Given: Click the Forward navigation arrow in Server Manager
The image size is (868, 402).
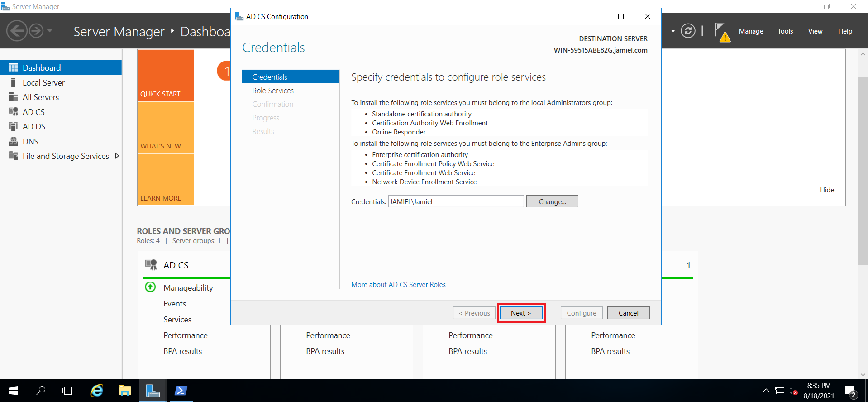Looking at the screenshot, I should click(x=36, y=31).
